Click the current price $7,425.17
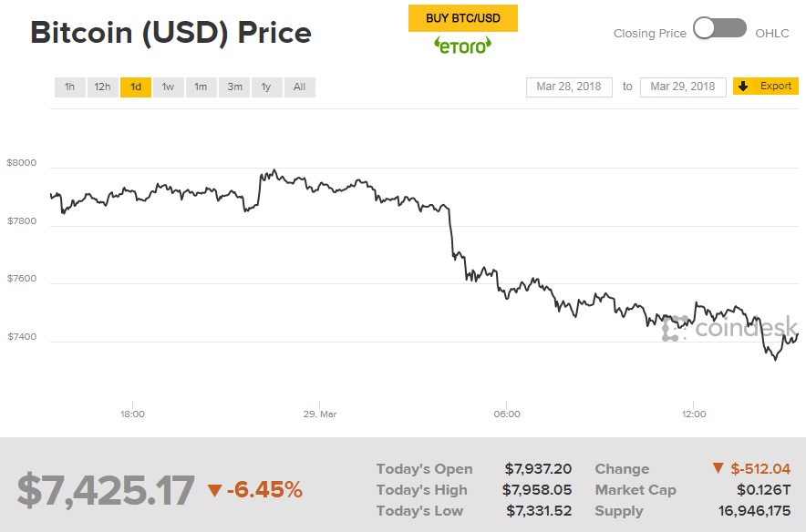The width and height of the screenshot is (806, 532). point(103,489)
